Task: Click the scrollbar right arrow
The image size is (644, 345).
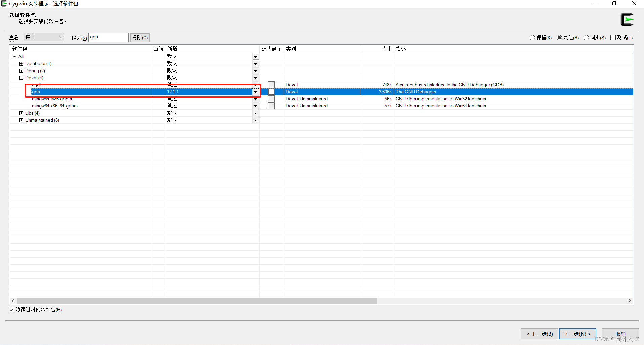Action: click(630, 301)
